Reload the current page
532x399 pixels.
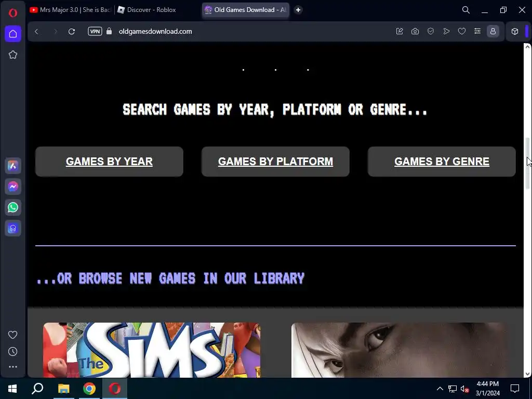(72, 32)
